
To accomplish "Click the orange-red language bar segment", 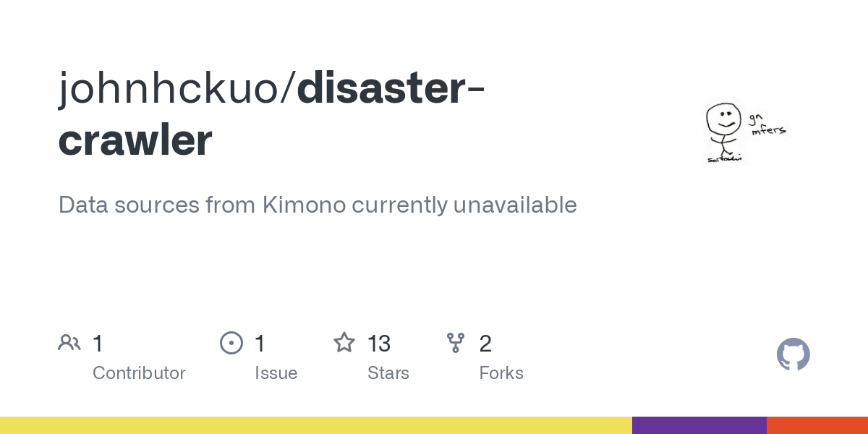I will click(x=817, y=425).
